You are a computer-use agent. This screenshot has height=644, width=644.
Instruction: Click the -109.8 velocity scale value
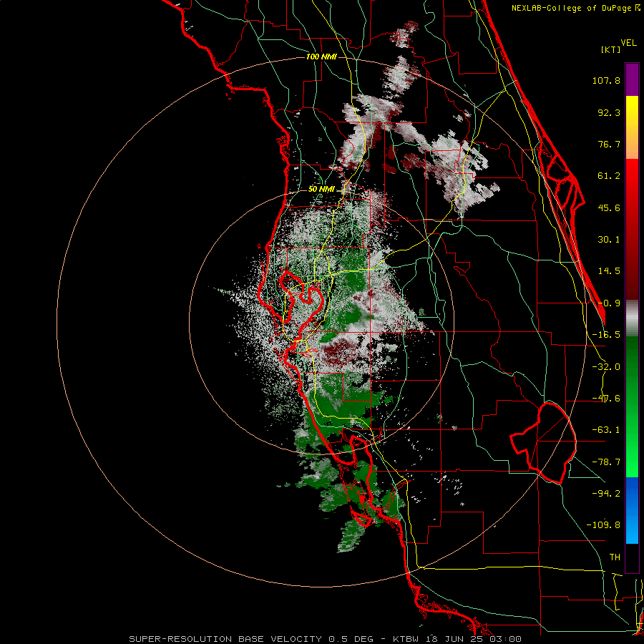pyautogui.click(x=603, y=525)
